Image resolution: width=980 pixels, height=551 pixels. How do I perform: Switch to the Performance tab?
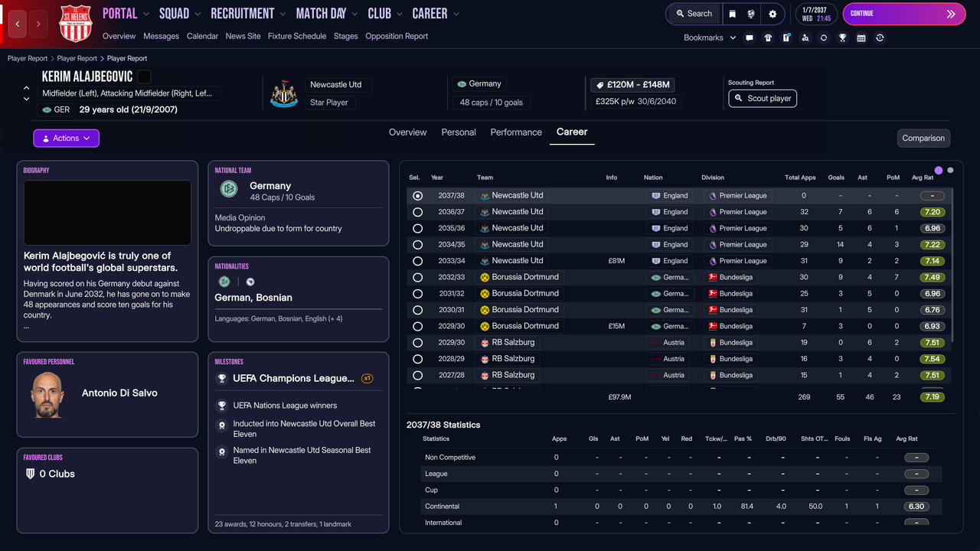pyautogui.click(x=516, y=132)
